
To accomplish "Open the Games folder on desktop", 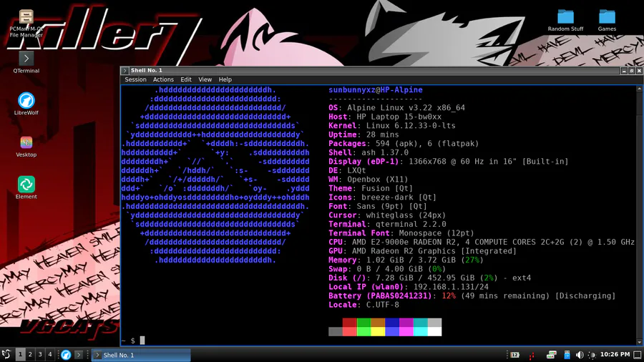I will [607, 20].
